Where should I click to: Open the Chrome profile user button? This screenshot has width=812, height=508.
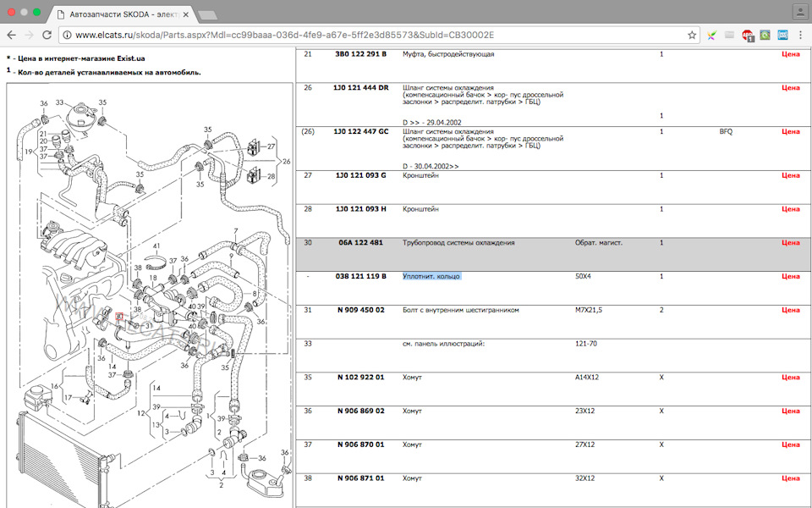click(x=801, y=11)
